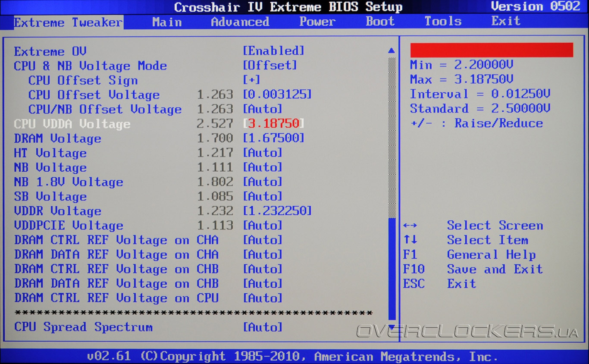The image size is (589, 364).
Task: Click the 1.111 reading for NB Voltage
Action: 215,167
